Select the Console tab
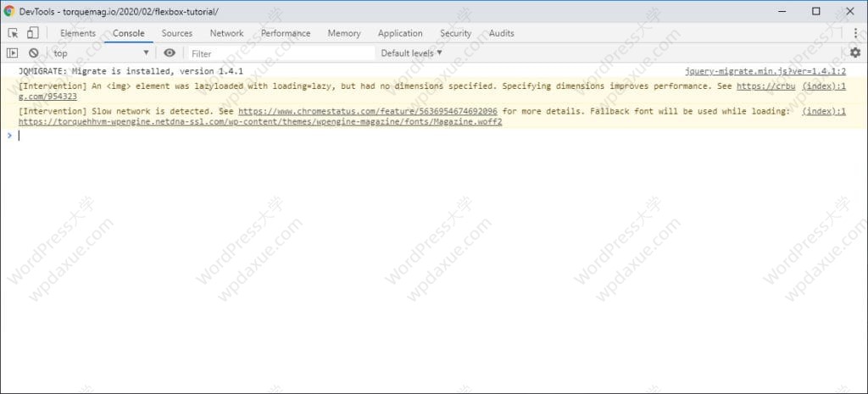The image size is (868, 394). point(129,33)
